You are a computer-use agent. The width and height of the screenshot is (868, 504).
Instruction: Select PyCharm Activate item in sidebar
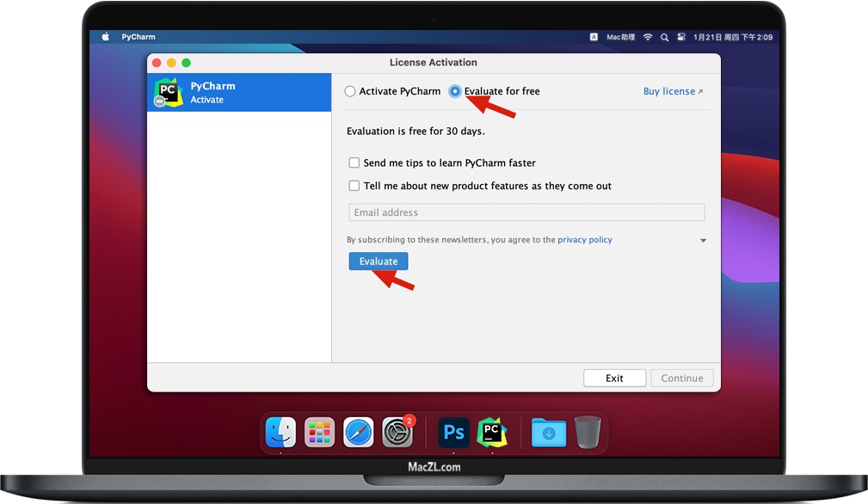click(239, 92)
